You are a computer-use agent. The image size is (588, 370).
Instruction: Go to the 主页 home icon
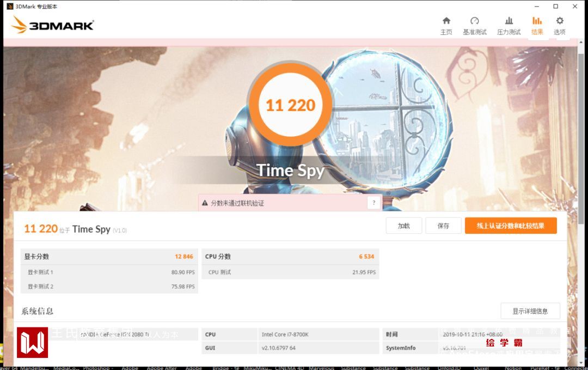click(x=446, y=21)
